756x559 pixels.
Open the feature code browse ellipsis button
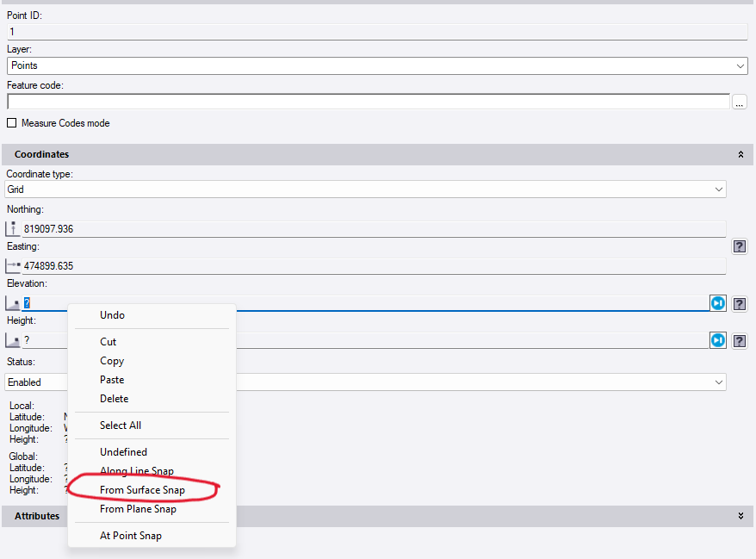coord(740,102)
